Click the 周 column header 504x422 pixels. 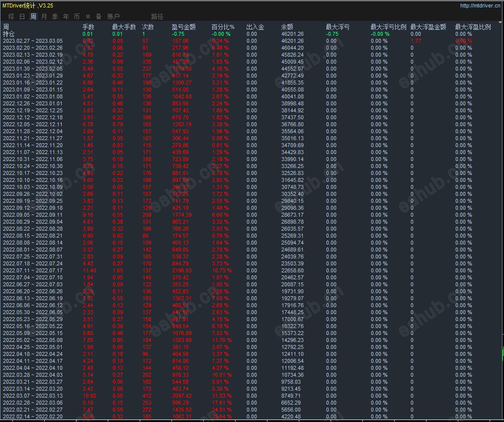click(x=6, y=27)
